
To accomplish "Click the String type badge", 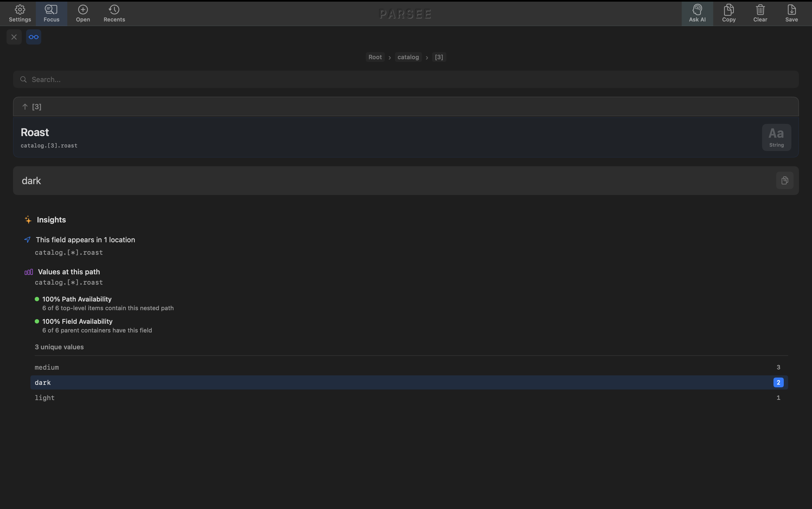I will 776,137.
